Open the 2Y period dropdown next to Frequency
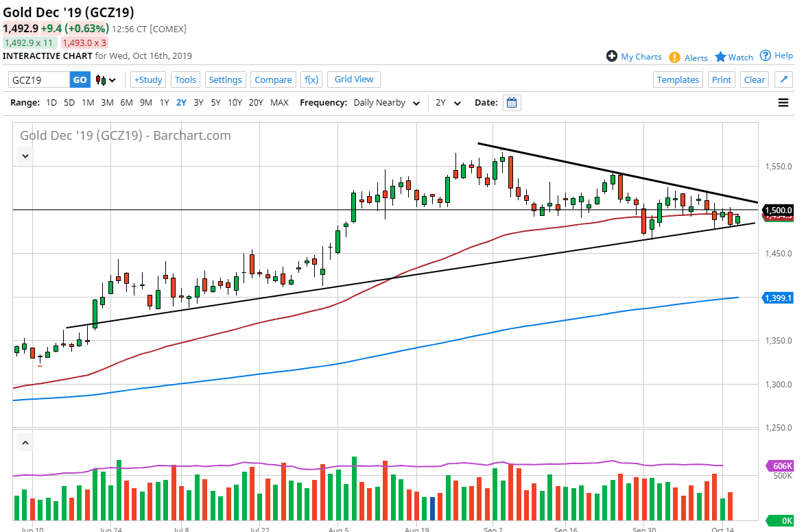Screen dimensions: 806x532 [448, 102]
